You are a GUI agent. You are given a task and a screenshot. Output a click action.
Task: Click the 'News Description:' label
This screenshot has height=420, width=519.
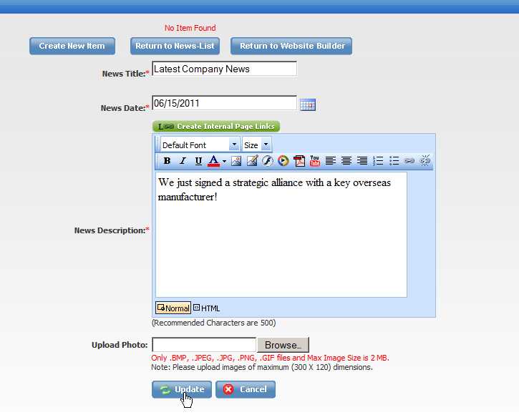(112, 230)
